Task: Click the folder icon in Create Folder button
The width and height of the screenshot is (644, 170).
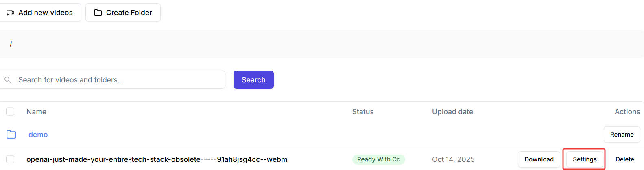Action: coord(98,13)
